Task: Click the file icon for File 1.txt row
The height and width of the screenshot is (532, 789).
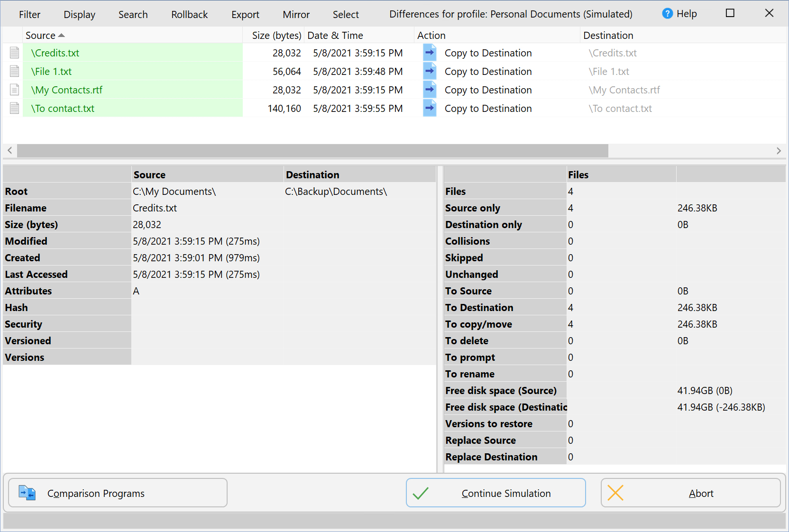Action: click(x=15, y=71)
